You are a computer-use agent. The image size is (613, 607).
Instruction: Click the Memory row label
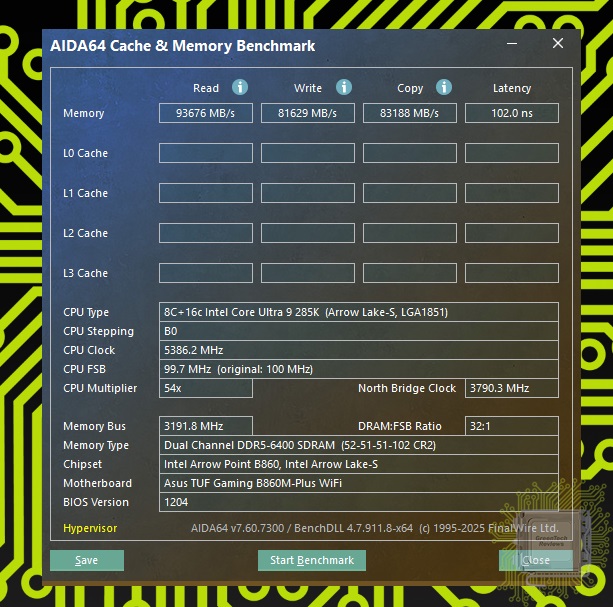click(84, 113)
